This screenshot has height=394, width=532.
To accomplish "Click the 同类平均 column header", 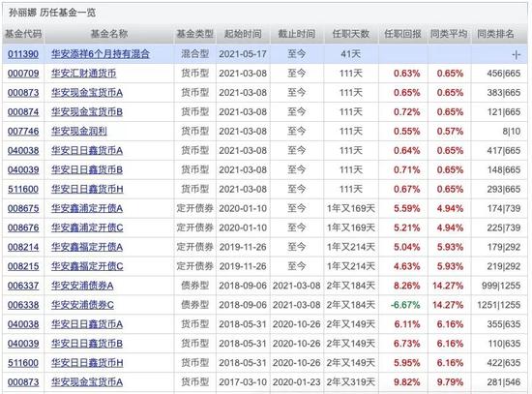I will pyautogui.click(x=449, y=34).
